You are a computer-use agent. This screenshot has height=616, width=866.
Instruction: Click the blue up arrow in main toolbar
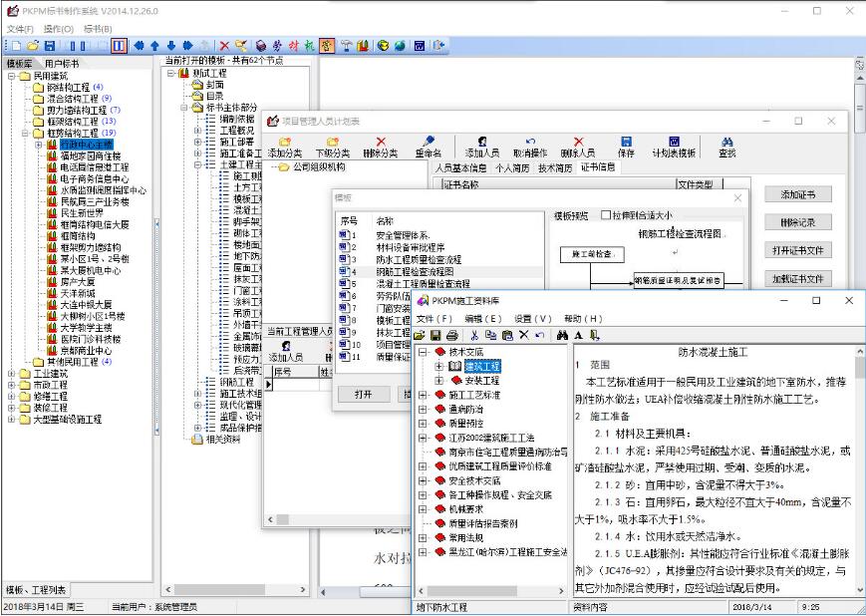[x=154, y=46]
